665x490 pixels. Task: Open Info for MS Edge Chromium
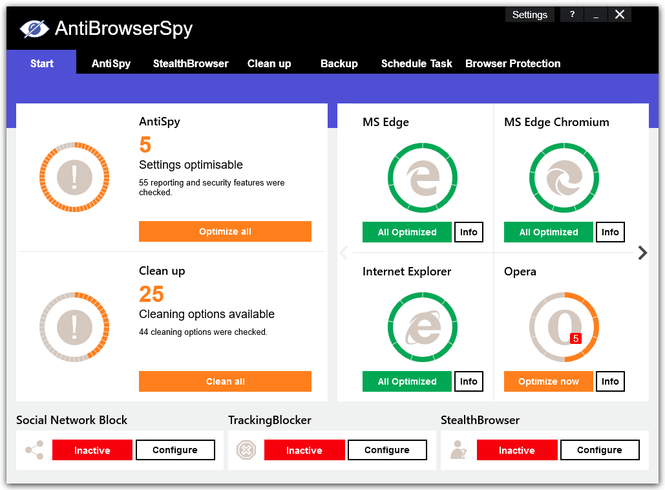tap(610, 232)
